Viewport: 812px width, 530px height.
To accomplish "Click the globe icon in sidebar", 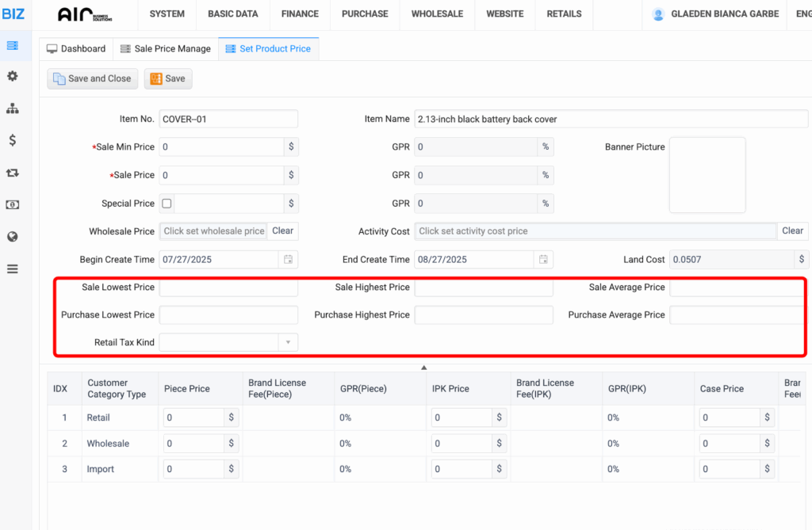I will [12, 236].
